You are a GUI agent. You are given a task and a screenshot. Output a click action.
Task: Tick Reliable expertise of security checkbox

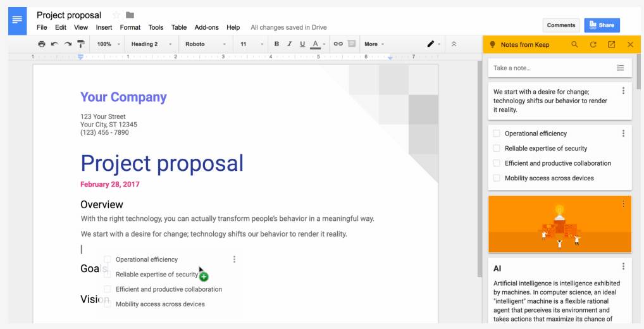497,149
